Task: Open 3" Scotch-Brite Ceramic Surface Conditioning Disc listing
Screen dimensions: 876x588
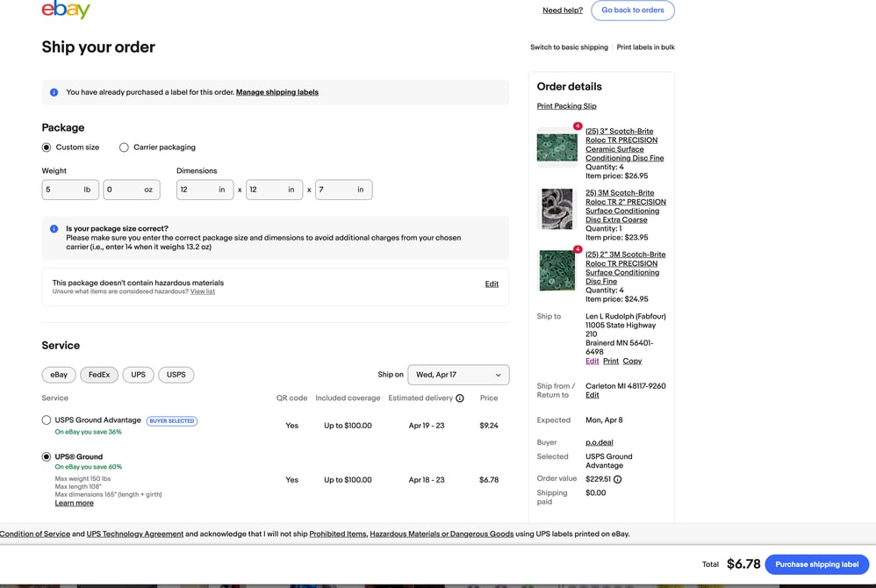Action: click(x=625, y=145)
